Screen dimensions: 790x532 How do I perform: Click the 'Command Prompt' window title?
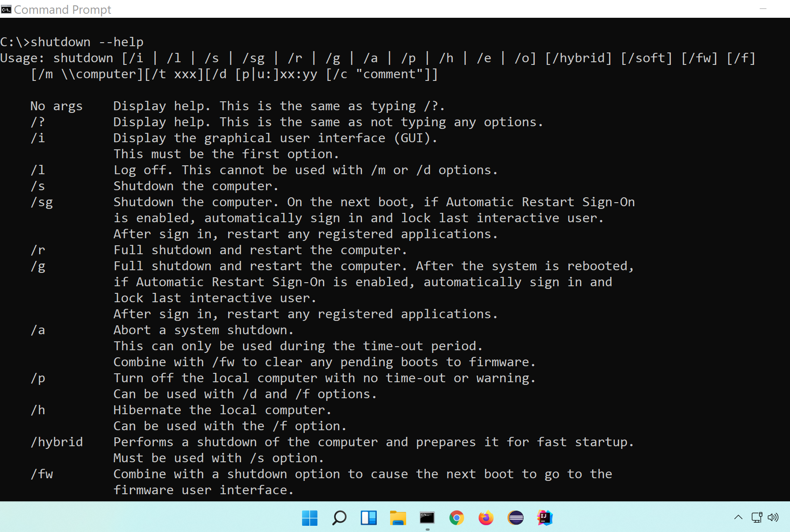[x=63, y=10]
